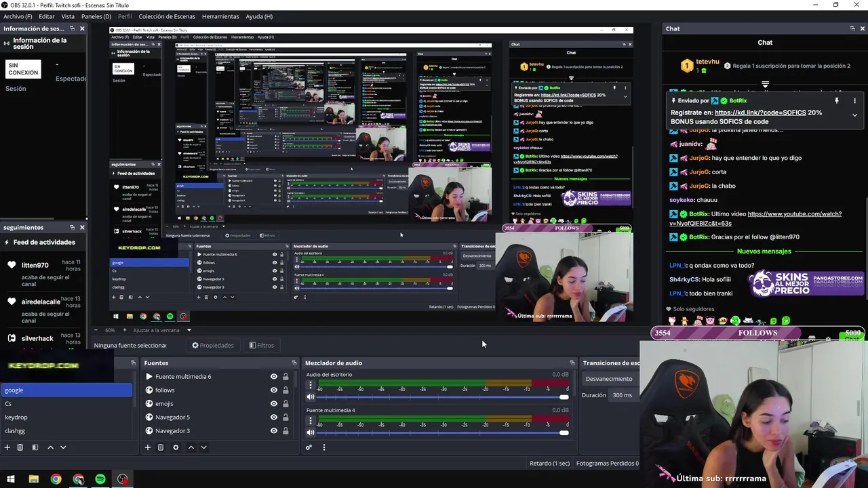Adjust Audio del escritorio volume slider
868x488 pixels.
pos(440,397)
